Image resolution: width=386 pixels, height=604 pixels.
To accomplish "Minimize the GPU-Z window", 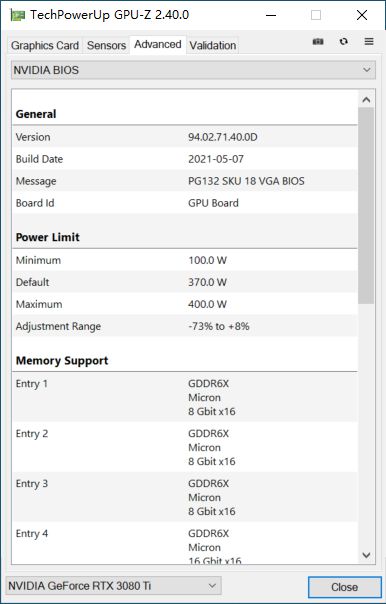I will pos(271,15).
